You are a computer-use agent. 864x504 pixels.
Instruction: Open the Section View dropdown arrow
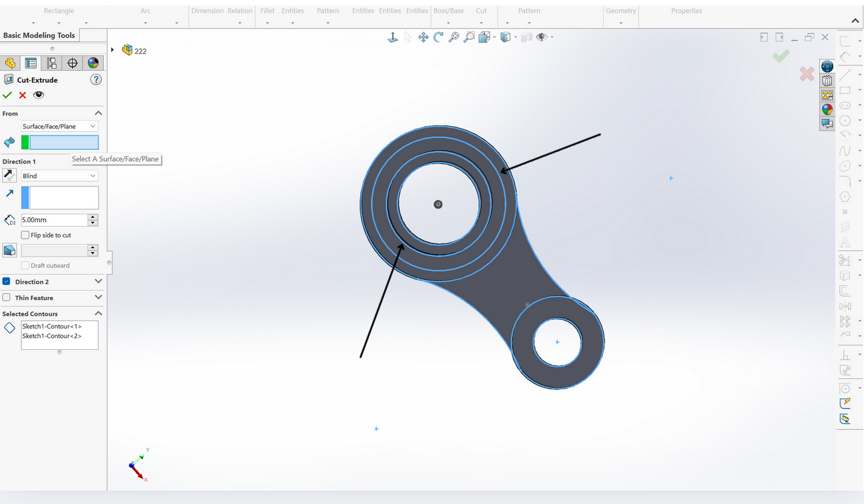point(494,38)
